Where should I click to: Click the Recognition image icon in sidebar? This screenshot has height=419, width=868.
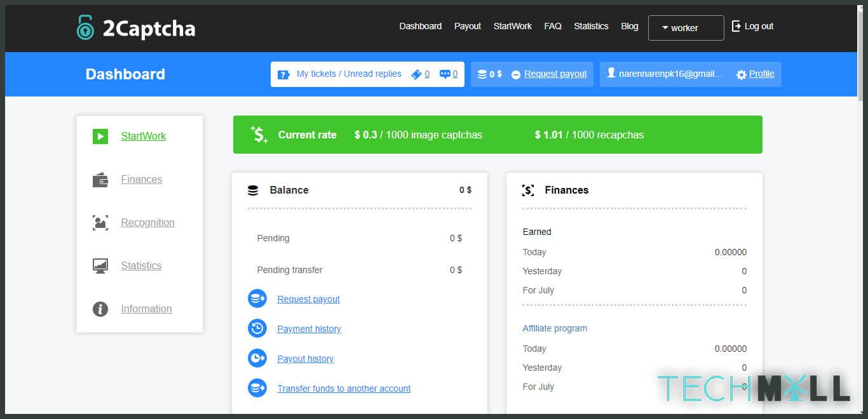coord(100,223)
